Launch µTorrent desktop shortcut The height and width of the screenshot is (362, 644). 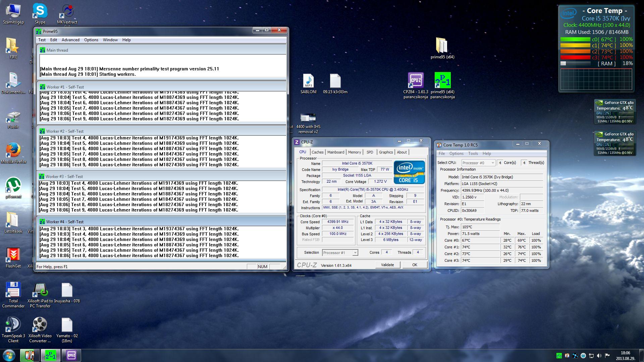13,188
